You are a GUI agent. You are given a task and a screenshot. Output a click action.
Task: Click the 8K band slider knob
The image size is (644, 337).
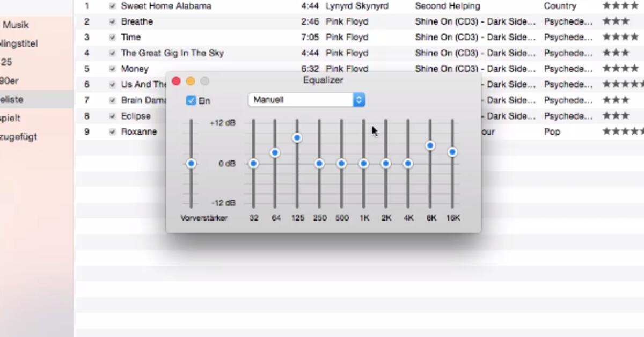tap(430, 145)
